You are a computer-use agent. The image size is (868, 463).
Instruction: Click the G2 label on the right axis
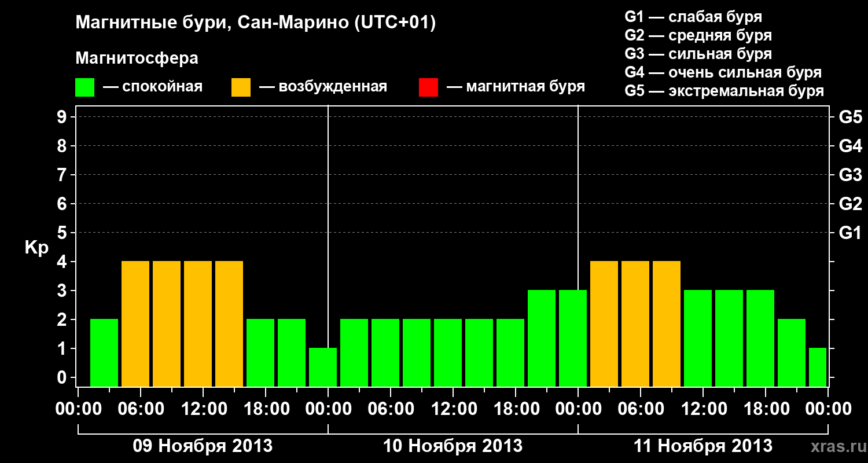pyautogui.click(x=850, y=204)
